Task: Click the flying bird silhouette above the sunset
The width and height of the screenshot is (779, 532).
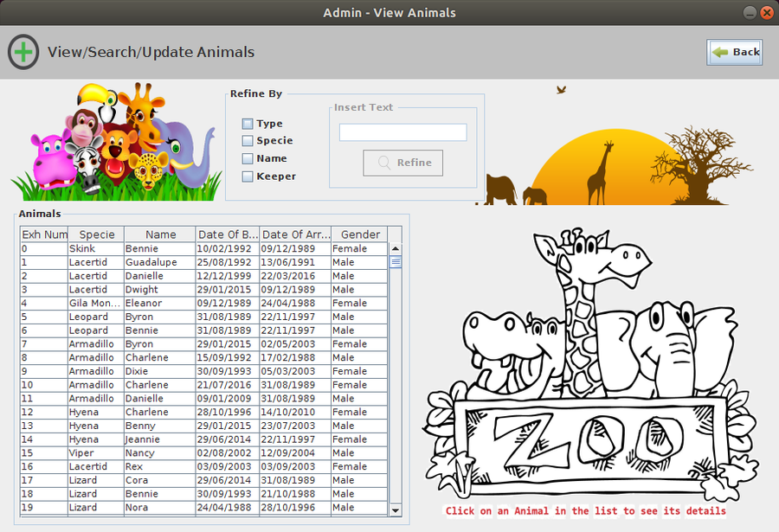Action: pos(561,89)
